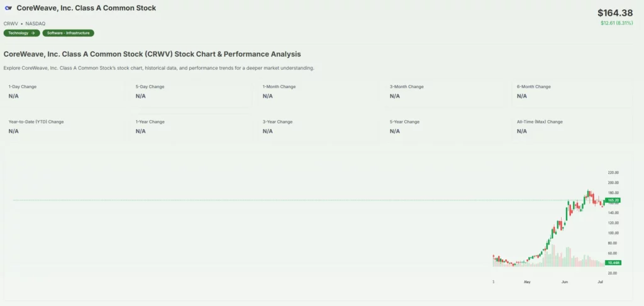This screenshot has height=306, width=644.
Task: Open the Software - Infrastructure industry tag
Action: pyautogui.click(x=68, y=33)
